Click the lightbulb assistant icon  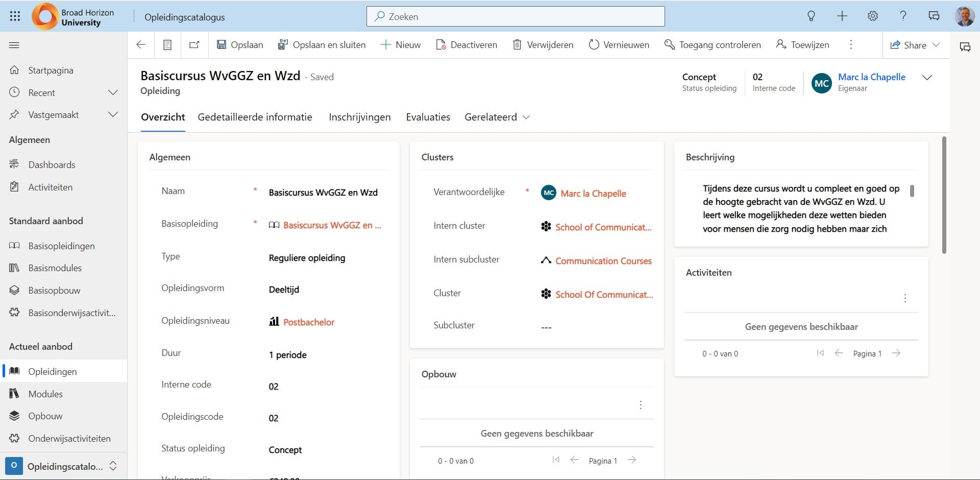click(811, 16)
